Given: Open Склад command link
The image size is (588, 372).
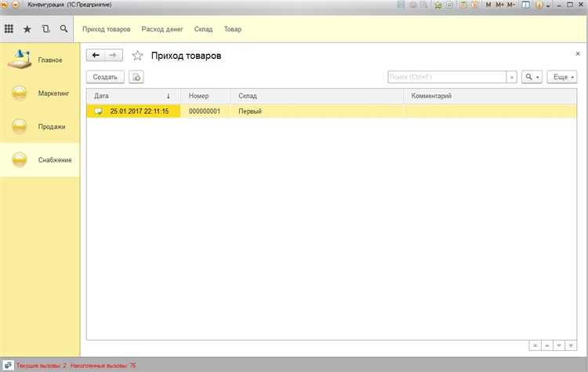Looking at the screenshot, I should pyautogui.click(x=203, y=29).
